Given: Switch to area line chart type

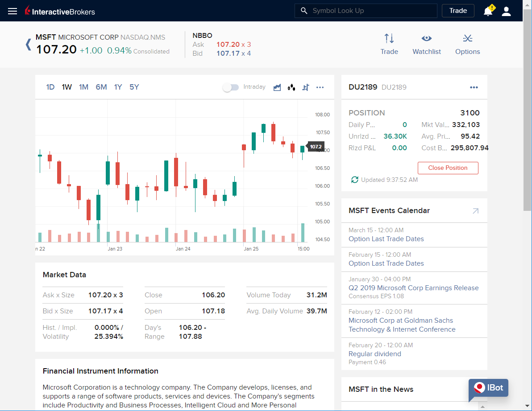Looking at the screenshot, I should click(277, 87).
